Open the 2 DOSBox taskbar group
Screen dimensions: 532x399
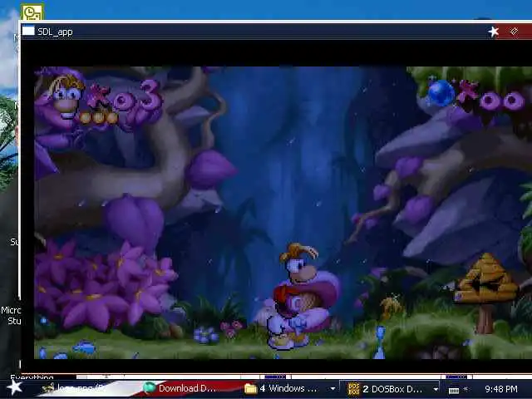coord(388,389)
